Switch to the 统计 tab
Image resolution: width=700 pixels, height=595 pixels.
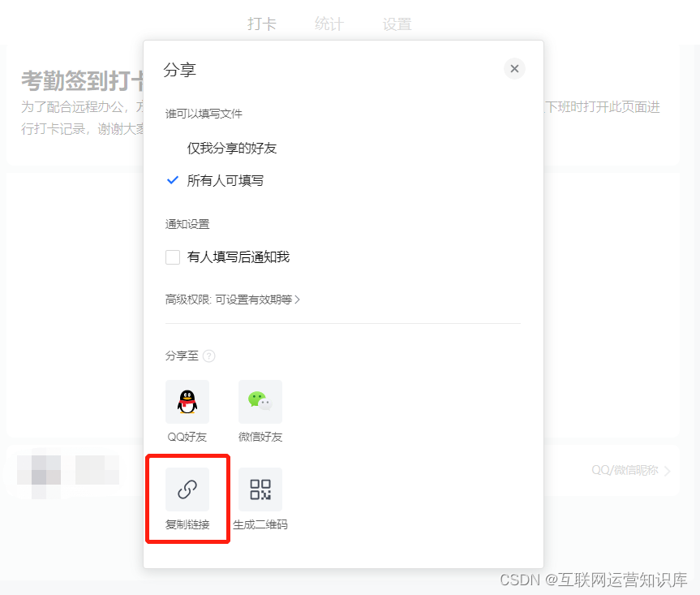329,24
